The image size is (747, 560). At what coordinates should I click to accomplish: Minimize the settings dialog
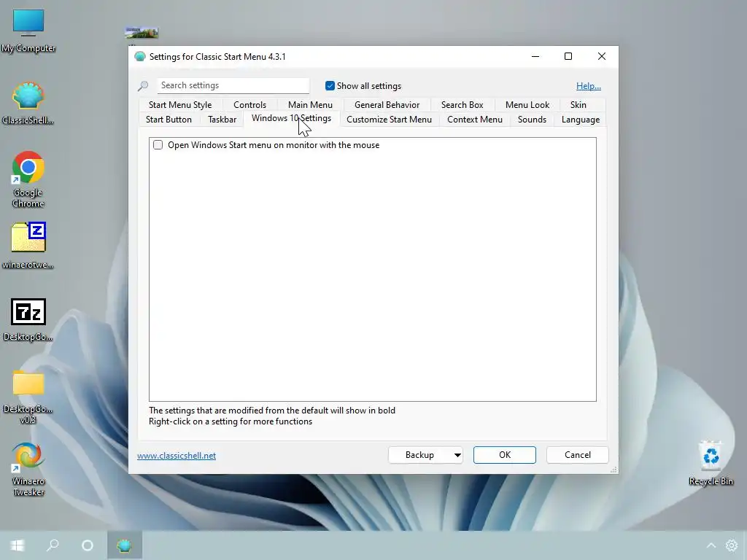coord(535,56)
